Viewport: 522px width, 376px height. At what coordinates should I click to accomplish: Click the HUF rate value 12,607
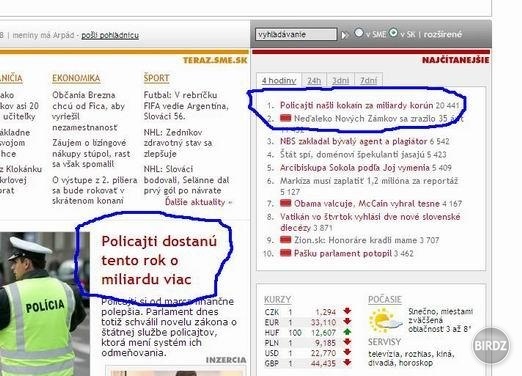coord(323,333)
